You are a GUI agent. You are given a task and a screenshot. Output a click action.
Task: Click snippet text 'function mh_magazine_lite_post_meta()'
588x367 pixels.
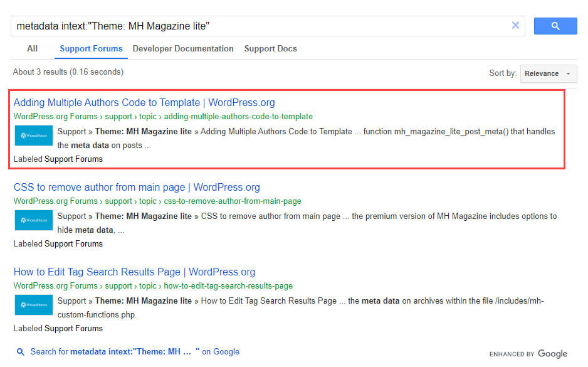pos(436,132)
